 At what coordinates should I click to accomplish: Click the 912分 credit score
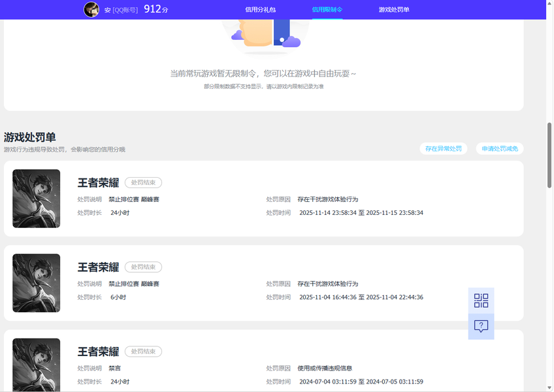pyautogui.click(x=155, y=9)
